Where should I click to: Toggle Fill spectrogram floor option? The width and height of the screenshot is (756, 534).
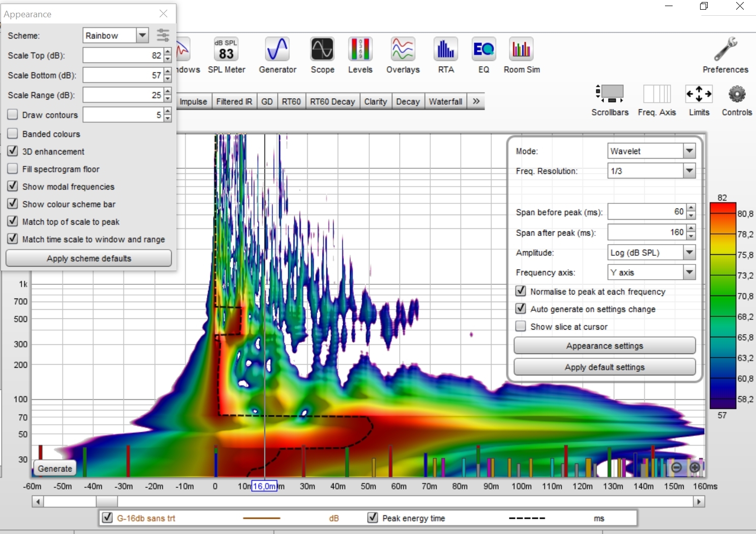13,169
